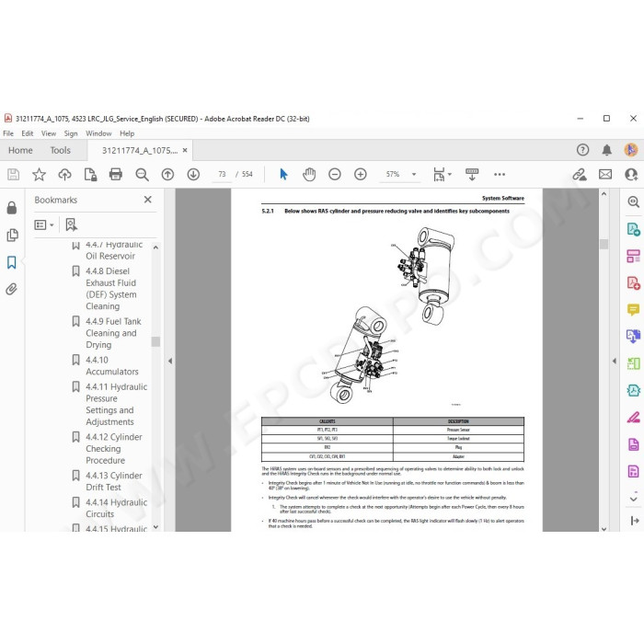Open the Help question mark
The height and width of the screenshot is (644, 644).
(x=582, y=150)
